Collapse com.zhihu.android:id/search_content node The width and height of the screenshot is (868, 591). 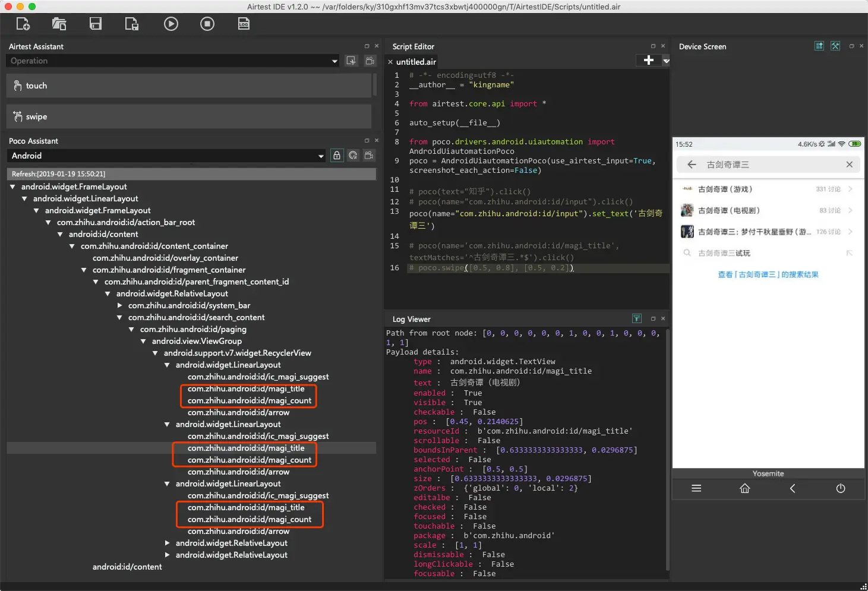click(120, 318)
